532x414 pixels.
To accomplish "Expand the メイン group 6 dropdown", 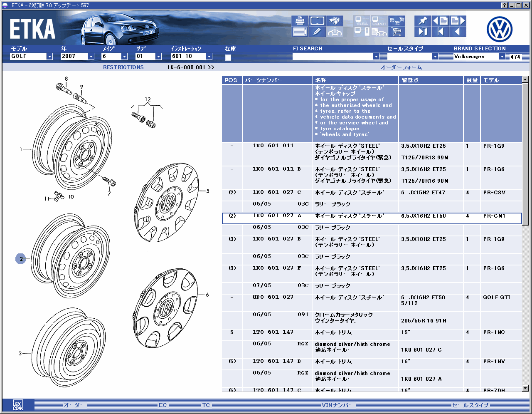I will pyautogui.click(x=124, y=57).
